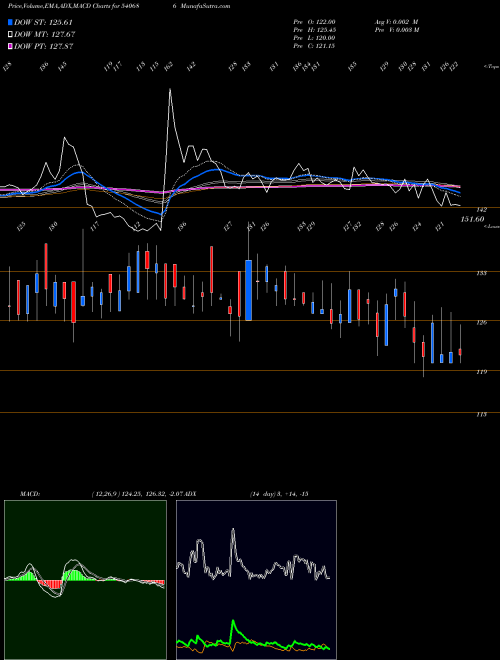Select the 'DOW PT: 127.87' legend text
Image resolution: width=500 pixels, height=660 pixels.
(44, 46)
